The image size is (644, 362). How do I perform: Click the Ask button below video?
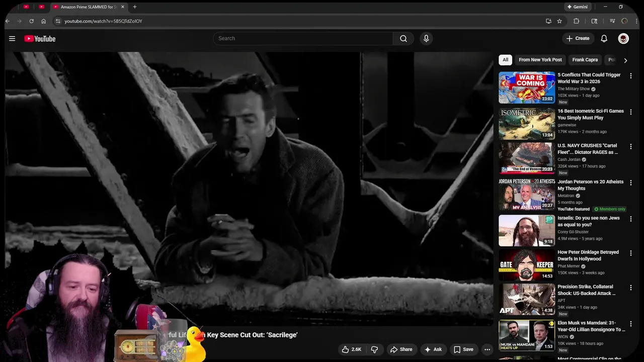click(433, 349)
